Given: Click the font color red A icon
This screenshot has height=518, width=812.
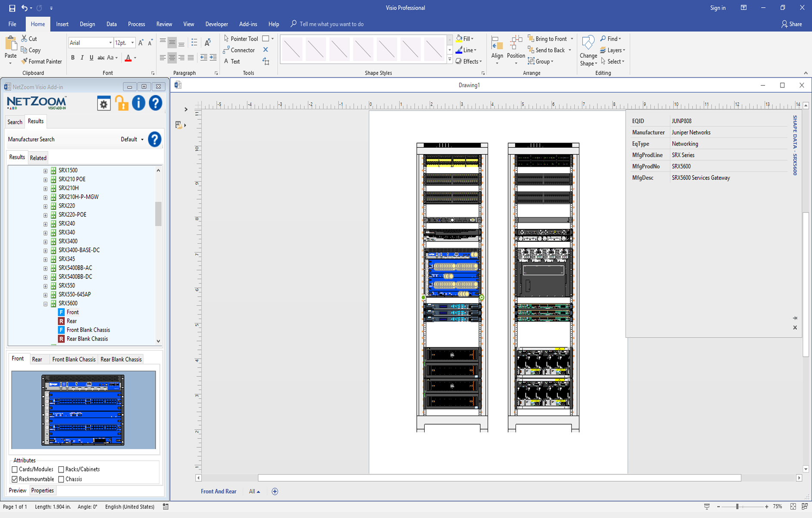Looking at the screenshot, I should tap(128, 58).
